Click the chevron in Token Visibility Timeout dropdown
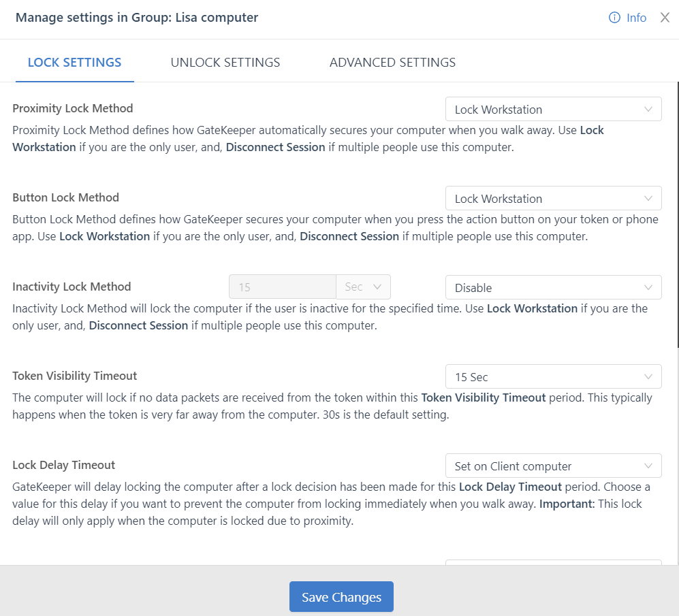 (648, 376)
